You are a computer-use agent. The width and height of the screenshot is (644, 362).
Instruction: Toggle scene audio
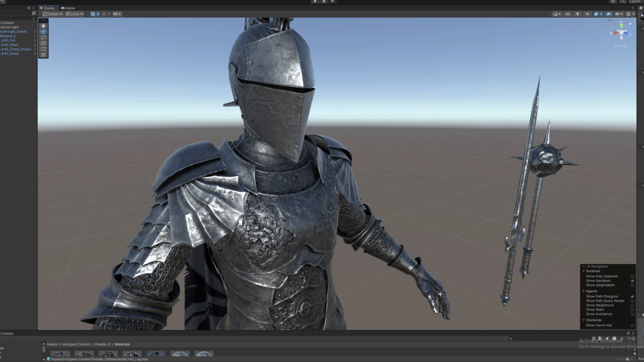click(588, 14)
